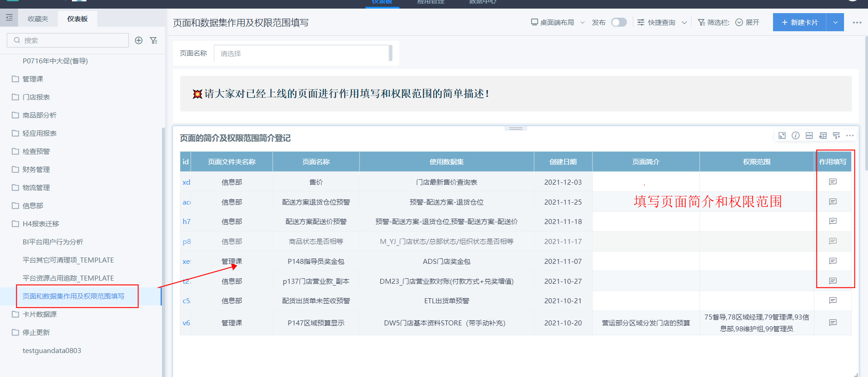Select 页面和数据集作用及权限范围填写 in sidebar
This screenshot has height=377, width=868.
73,296
